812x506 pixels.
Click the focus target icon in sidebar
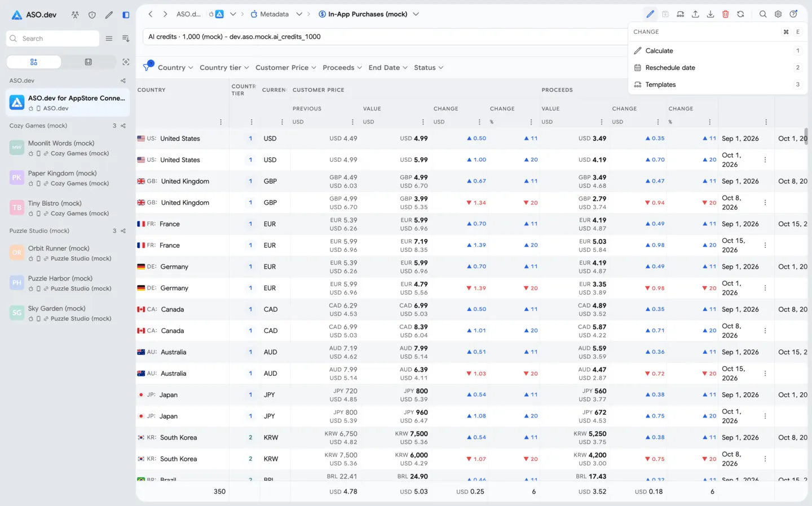pyautogui.click(x=126, y=62)
